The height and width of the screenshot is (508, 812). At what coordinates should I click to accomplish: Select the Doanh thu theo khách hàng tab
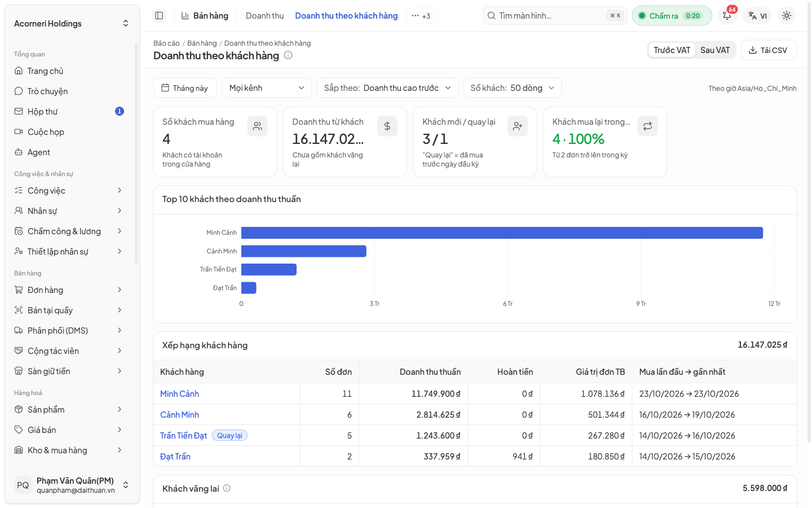(x=346, y=16)
